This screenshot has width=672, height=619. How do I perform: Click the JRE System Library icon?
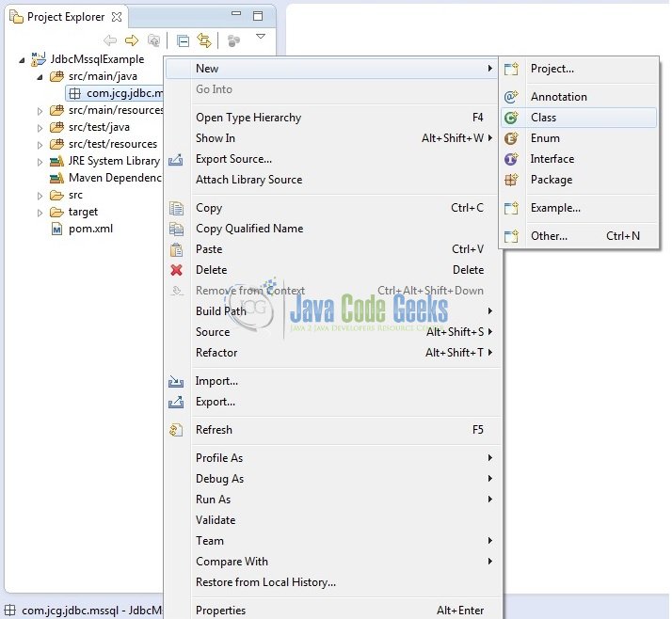click(x=56, y=161)
